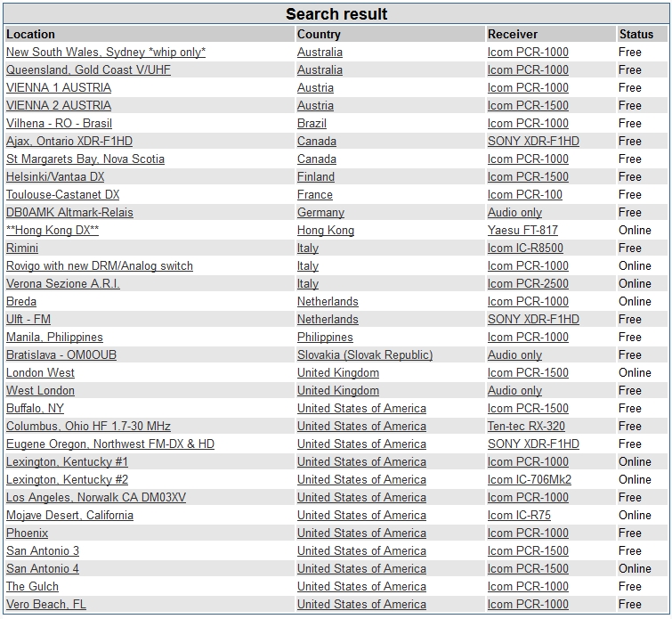Viewport: 672px width, 619px height.
Task: Open the Hong Kong DX location link
Action: tap(53, 231)
